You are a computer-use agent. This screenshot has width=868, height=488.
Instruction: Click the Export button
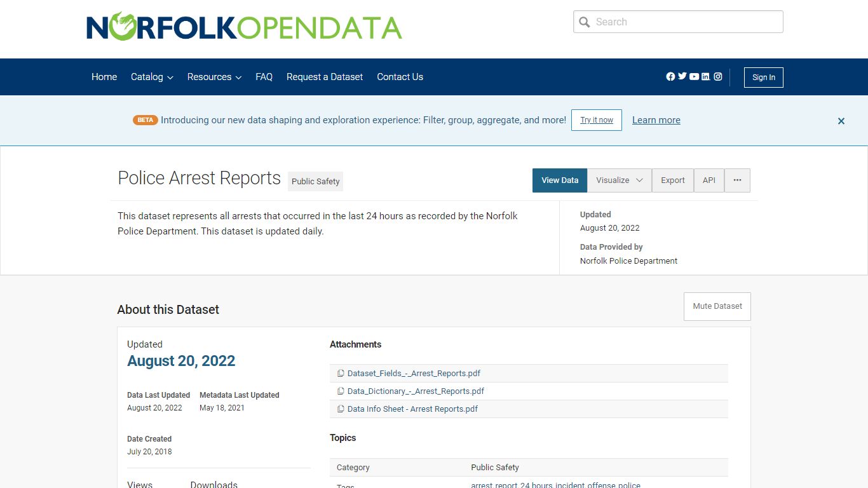(x=673, y=180)
